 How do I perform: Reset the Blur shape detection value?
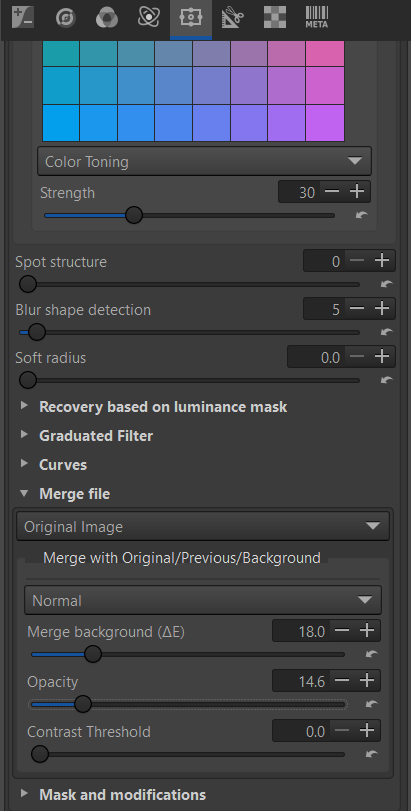tap(386, 332)
